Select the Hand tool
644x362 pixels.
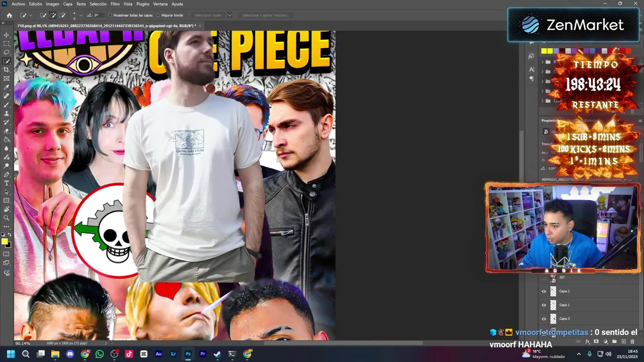(7, 209)
